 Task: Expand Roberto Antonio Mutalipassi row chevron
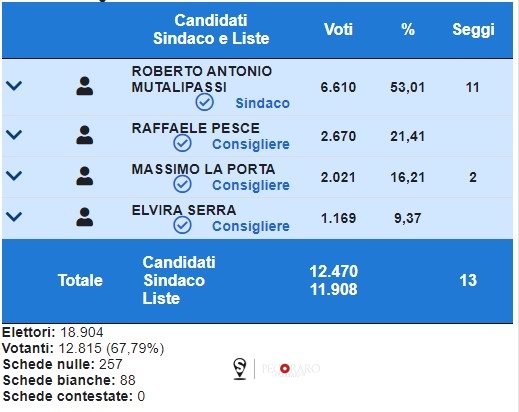[14, 86]
